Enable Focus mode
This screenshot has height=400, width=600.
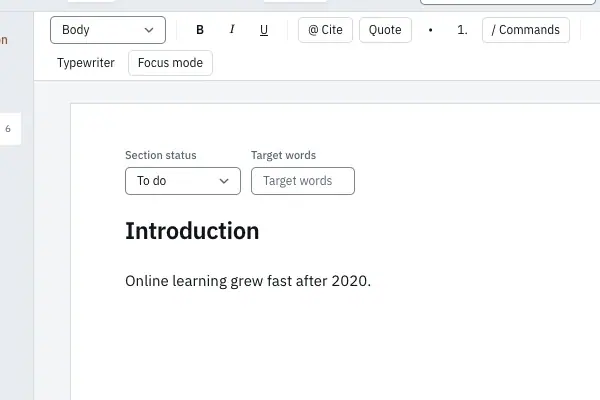[x=170, y=63]
